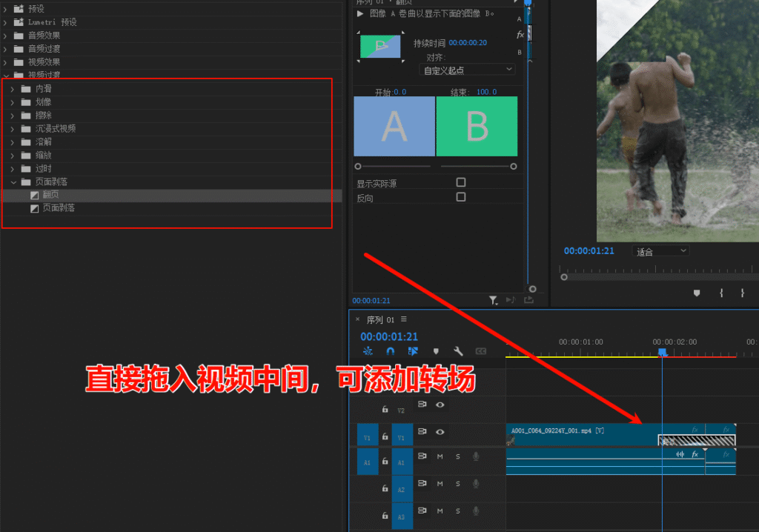Open the 自定义起点 alignment dropdown
This screenshot has height=532, width=759.
pos(467,69)
